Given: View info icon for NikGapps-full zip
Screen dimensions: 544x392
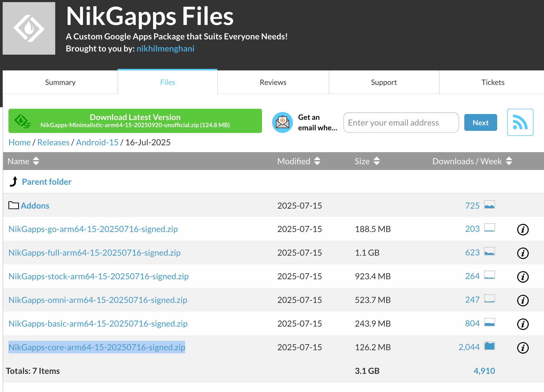Looking at the screenshot, I should pos(523,253).
